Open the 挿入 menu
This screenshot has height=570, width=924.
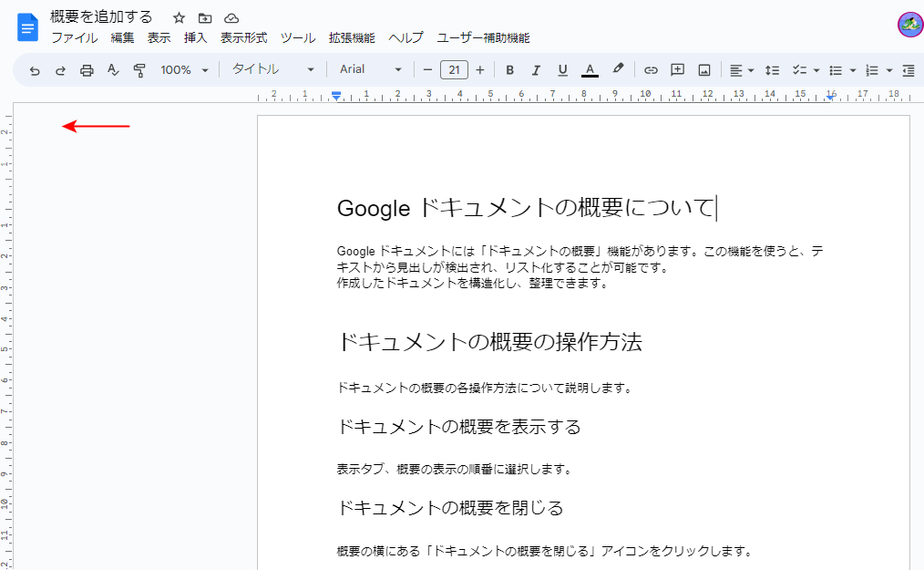coord(196,37)
